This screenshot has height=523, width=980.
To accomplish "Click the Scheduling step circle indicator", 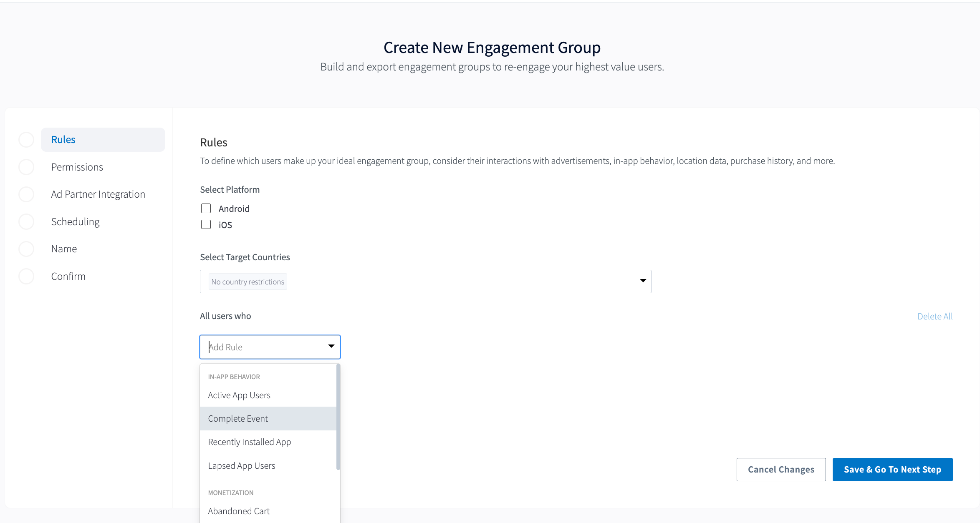I will point(26,222).
